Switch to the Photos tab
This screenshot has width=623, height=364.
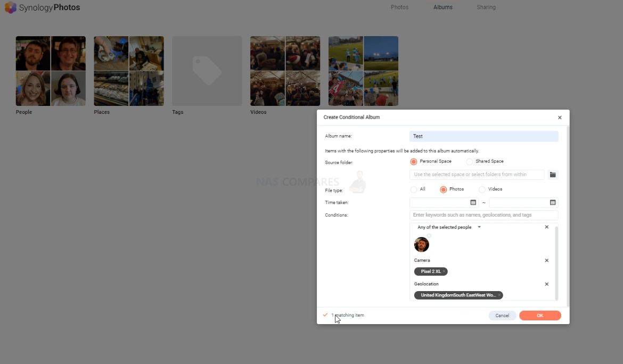tap(399, 7)
